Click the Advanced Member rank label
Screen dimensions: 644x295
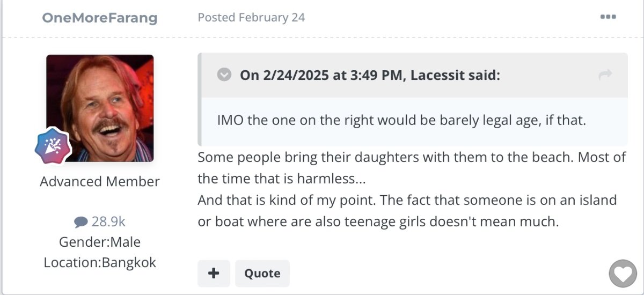(100, 182)
